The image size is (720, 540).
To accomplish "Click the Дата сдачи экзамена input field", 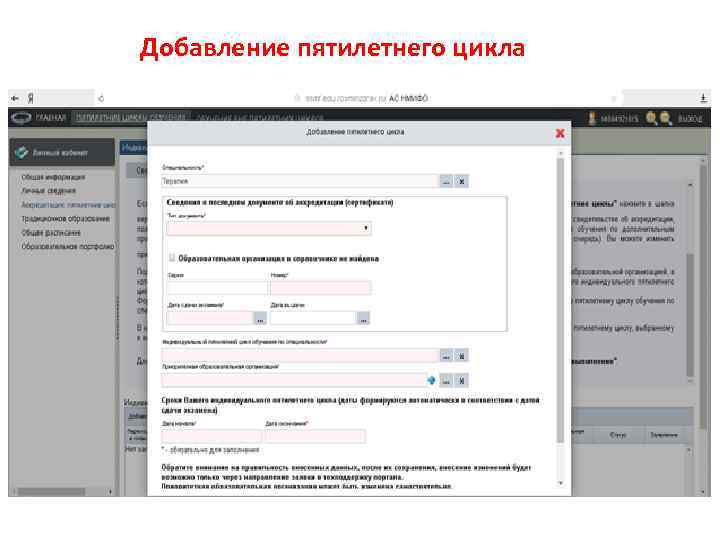I will (x=210, y=318).
